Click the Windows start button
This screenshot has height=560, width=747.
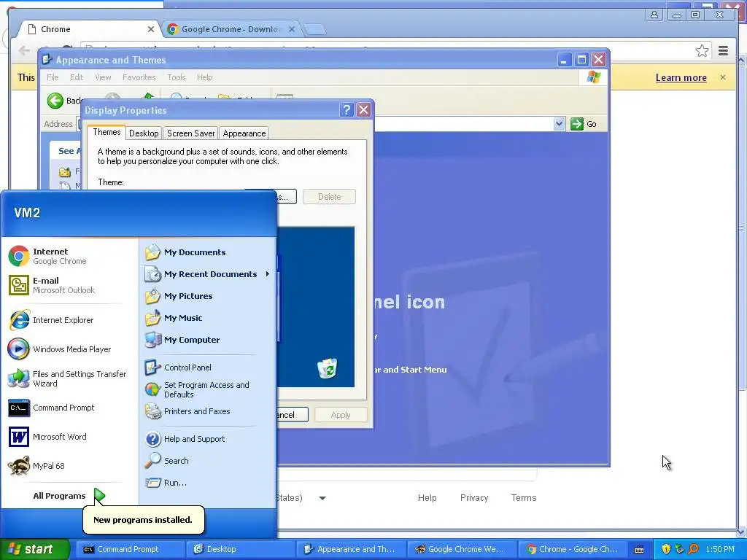click(x=34, y=549)
